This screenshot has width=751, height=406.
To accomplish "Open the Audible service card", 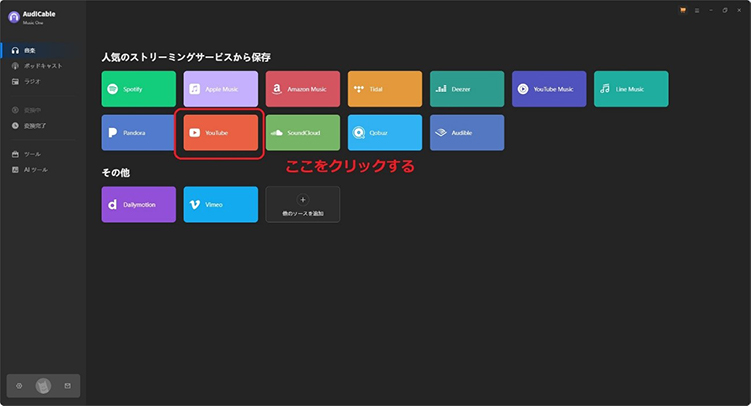I will [467, 133].
